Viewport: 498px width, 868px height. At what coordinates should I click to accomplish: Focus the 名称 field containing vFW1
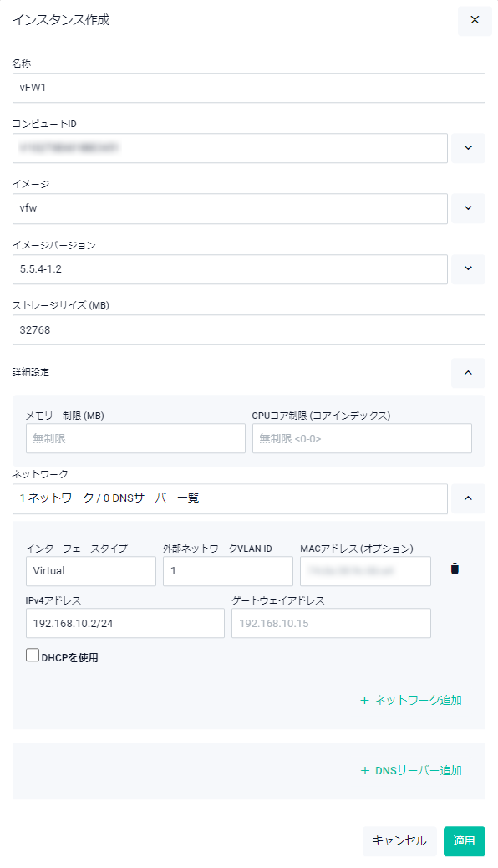point(249,88)
